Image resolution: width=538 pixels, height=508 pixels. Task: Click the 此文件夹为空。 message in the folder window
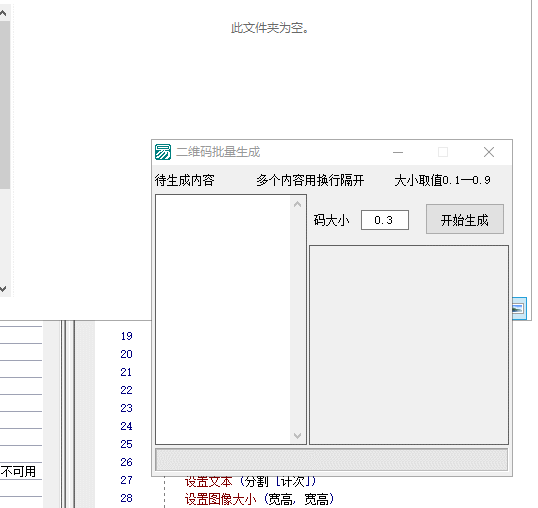pyautogui.click(x=270, y=28)
